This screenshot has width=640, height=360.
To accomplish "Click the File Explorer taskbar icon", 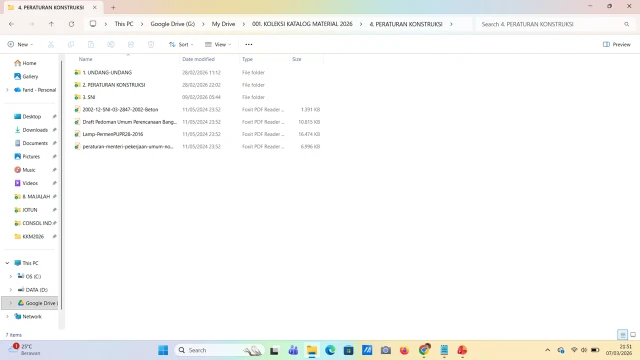I will click(x=312, y=350).
